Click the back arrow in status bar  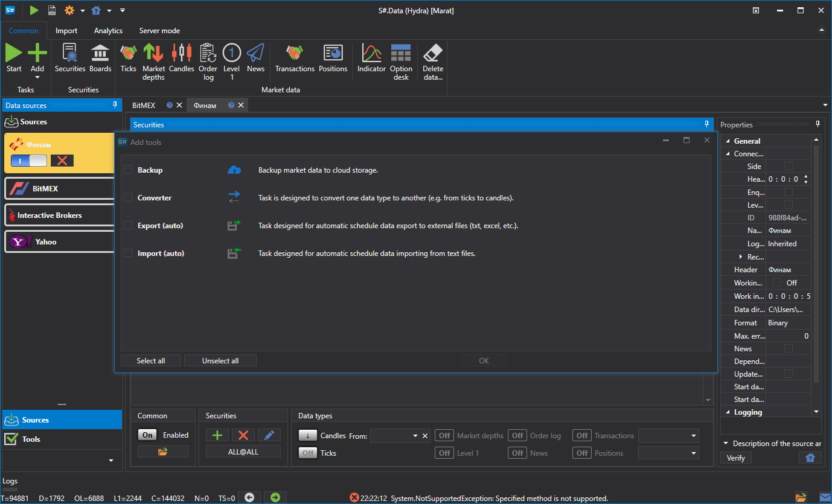coord(249,497)
